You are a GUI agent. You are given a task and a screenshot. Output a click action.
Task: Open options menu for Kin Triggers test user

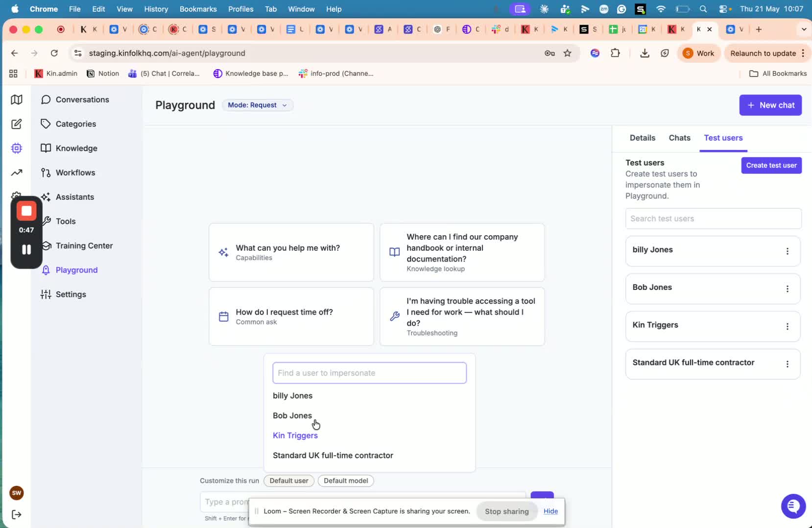788,327
